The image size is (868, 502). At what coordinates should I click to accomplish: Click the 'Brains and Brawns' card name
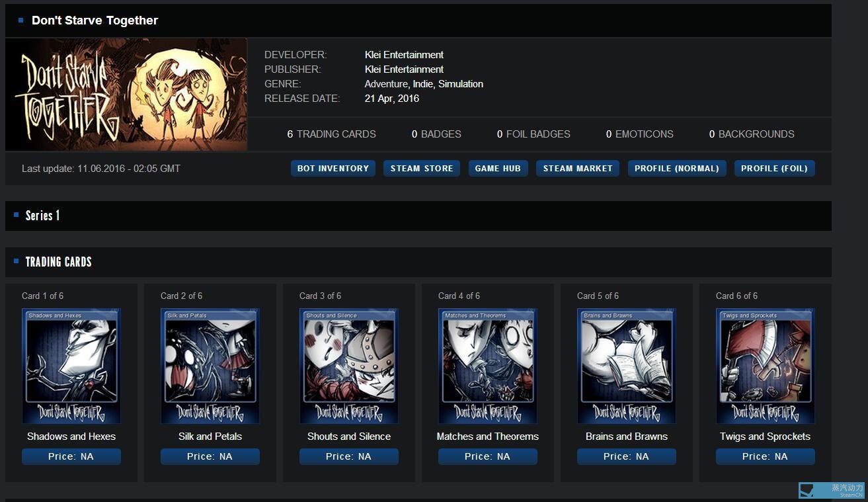[x=627, y=437]
